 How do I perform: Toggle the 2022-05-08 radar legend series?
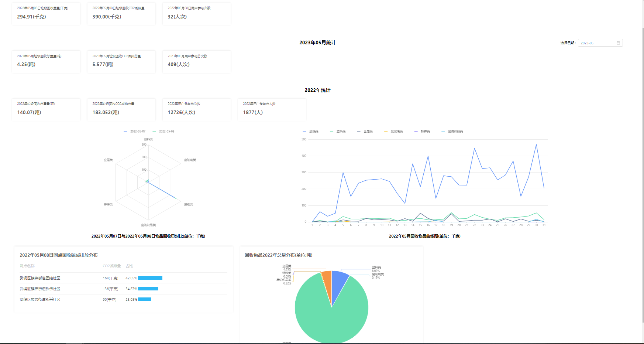163,132
